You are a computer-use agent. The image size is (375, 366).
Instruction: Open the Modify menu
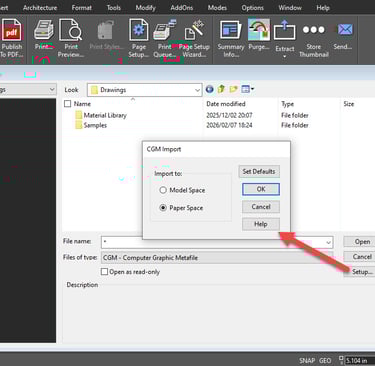coord(145,7)
